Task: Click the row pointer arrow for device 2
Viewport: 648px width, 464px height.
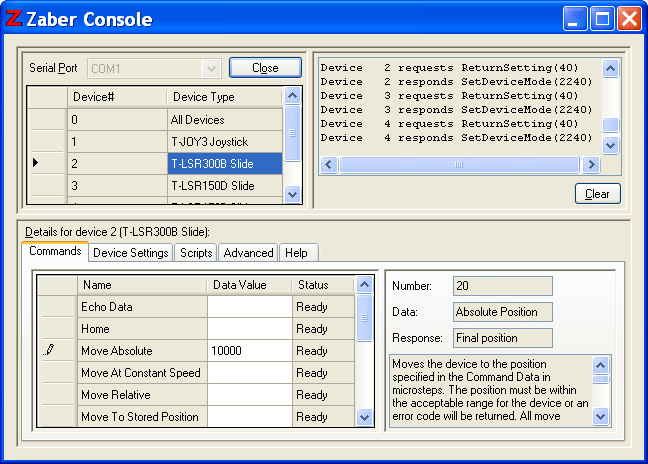Action: (36, 163)
